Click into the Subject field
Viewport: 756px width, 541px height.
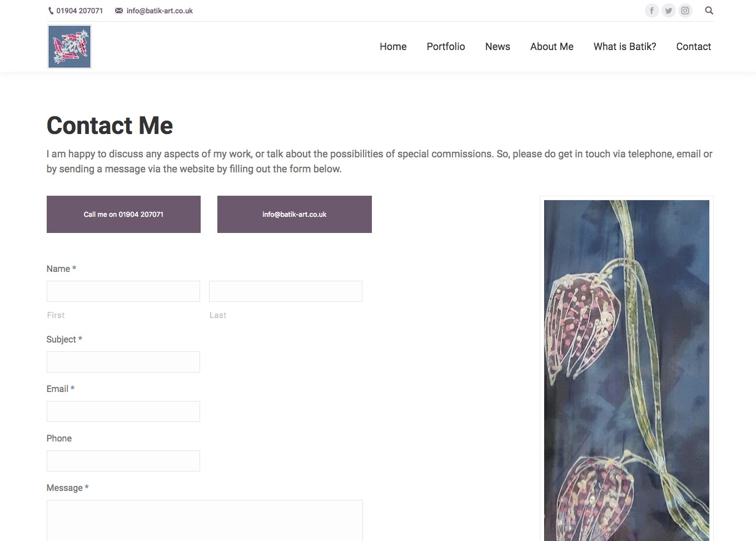[123, 362]
